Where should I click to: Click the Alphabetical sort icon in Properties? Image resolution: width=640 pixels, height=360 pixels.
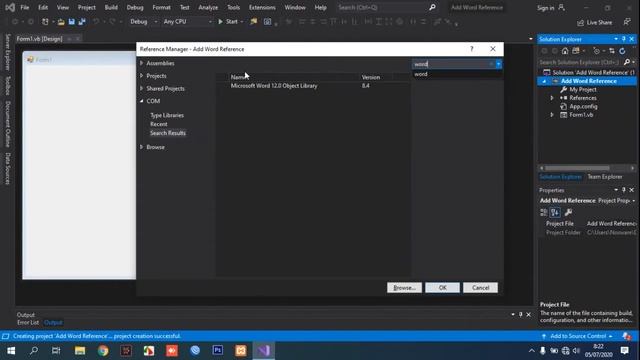555,212
